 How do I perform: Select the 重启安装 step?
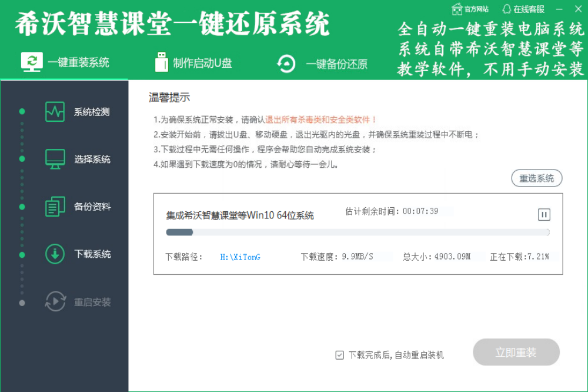pos(77,302)
